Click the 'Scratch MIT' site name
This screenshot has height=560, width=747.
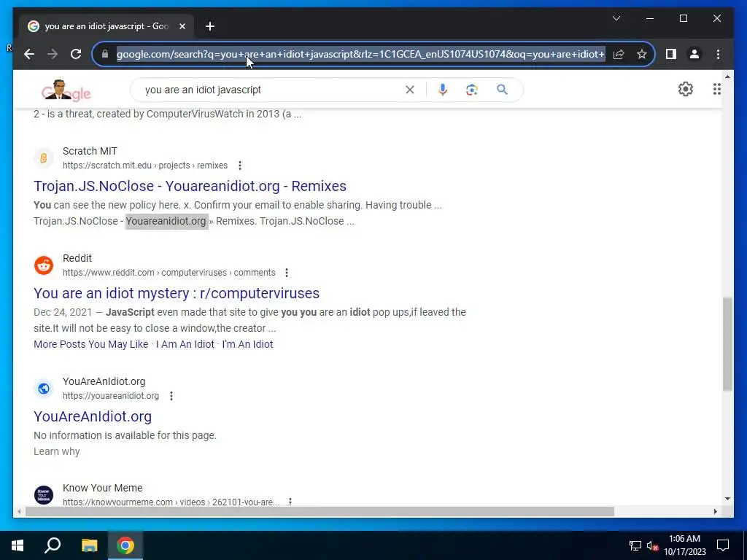point(90,151)
